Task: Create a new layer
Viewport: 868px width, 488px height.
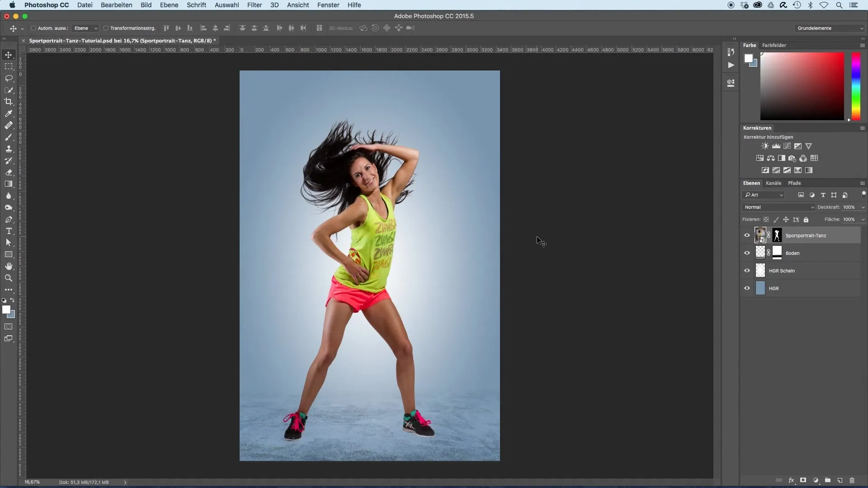Action: (x=840, y=480)
